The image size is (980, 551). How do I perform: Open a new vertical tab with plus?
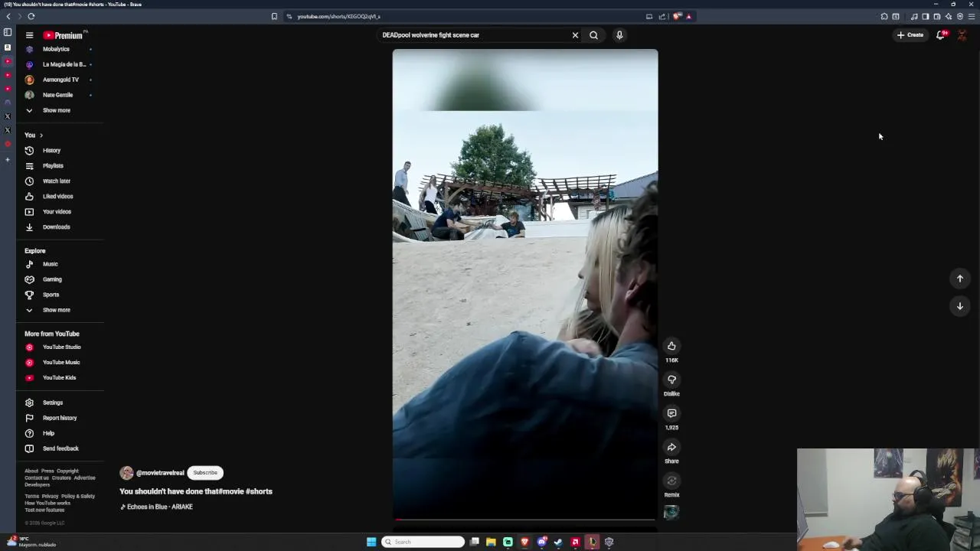(8, 159)
